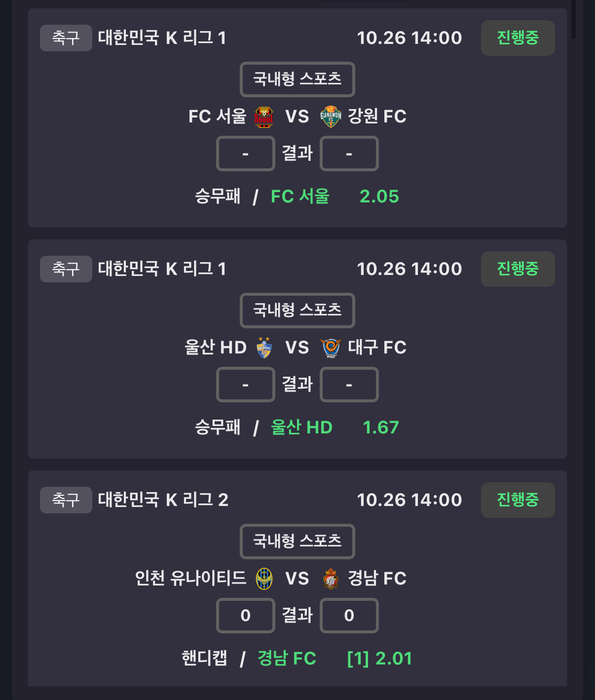
Task: Click 국내형 스포츠 tag in 울산 HD card
Action: click(297, 311)
